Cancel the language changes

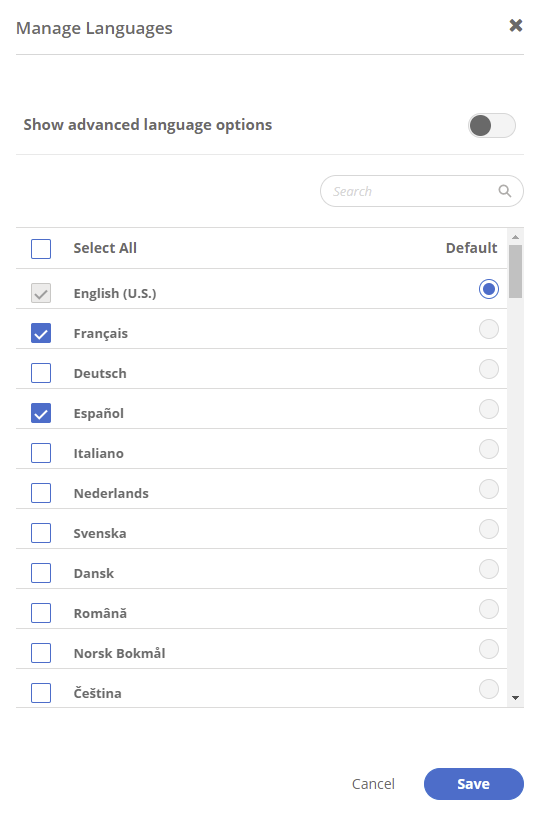pos(373,784)
